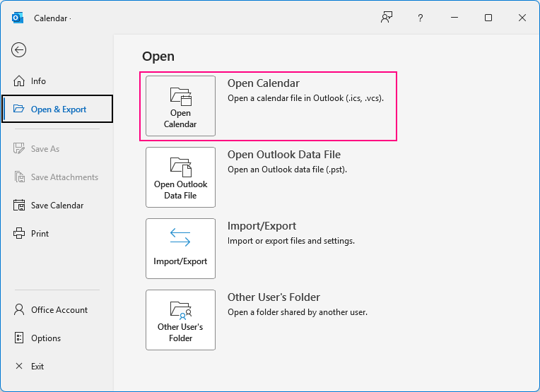This screenshot has width=540, height=392.
Task: Click the person icon beside Office Account
Action: point(19,310)
